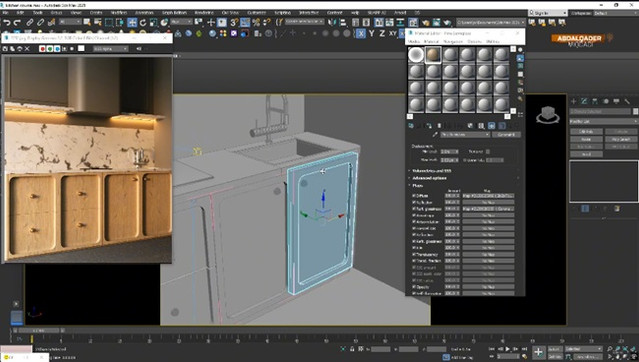The height and width of the screenshot is (362, 639).
Task: Click the Diffuse map button
Action: 488,196
